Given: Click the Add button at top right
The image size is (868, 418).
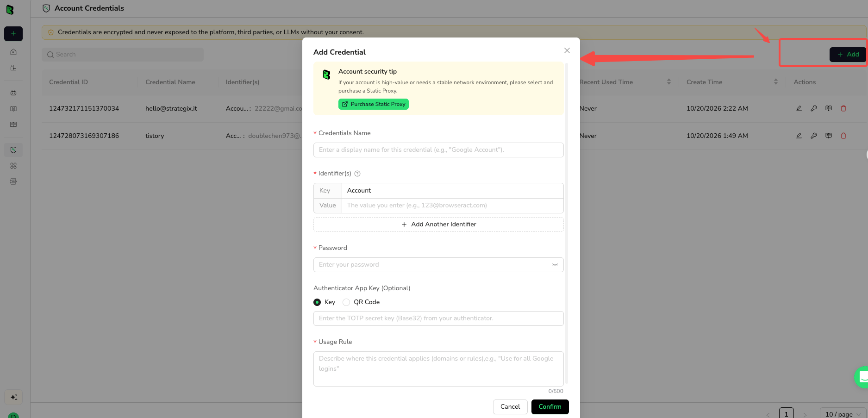Looking at the screenshot, I should coord(848,54).
